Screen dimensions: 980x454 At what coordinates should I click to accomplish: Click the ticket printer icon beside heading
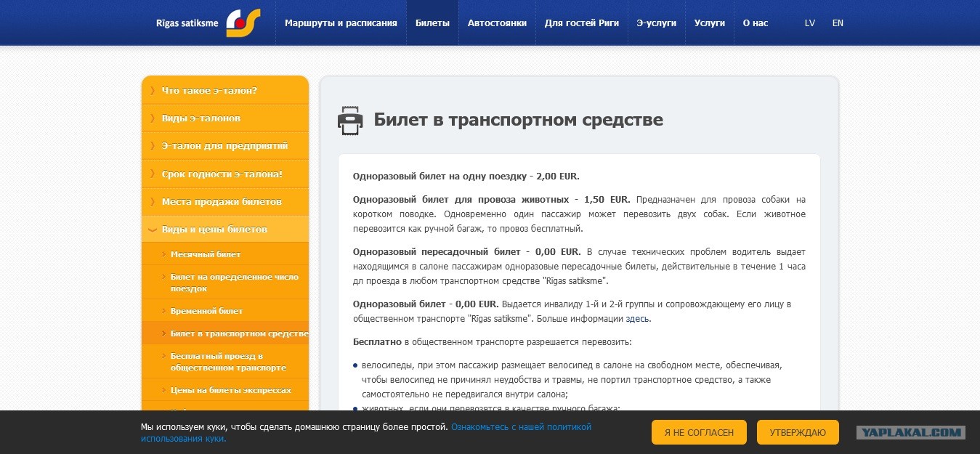350,120
